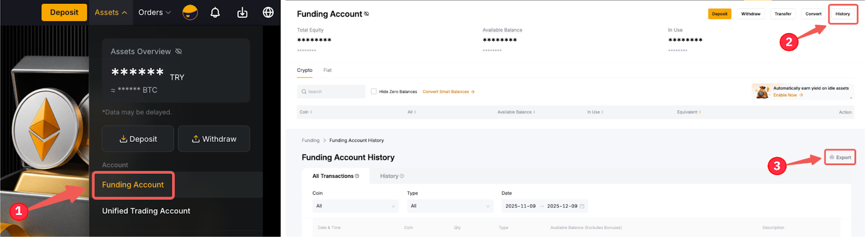868x237 pixels.
Task: Check the Hide Zero Balances checkbox
Action: point(374,91)
